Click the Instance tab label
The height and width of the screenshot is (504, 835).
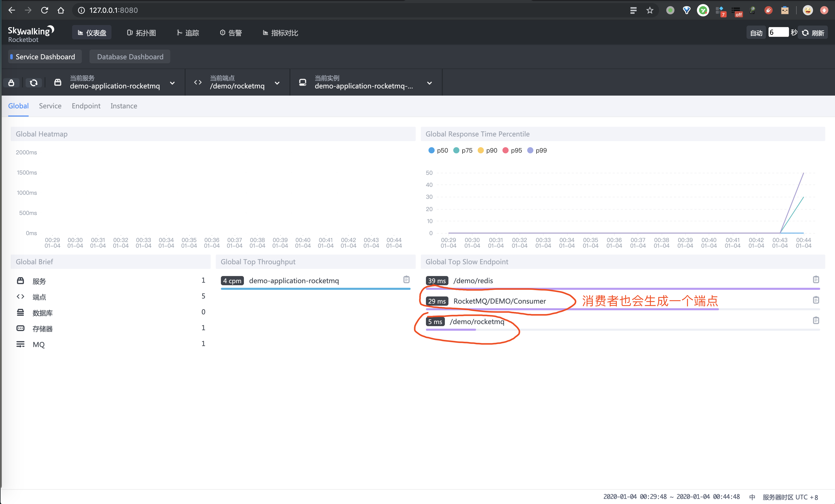click(x=123, y=106)
